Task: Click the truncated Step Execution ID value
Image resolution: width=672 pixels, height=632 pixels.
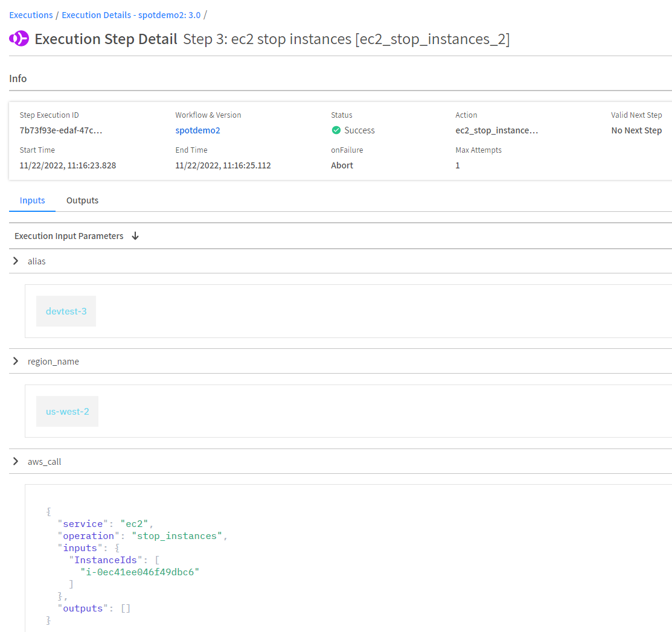Action: (60, 130)
